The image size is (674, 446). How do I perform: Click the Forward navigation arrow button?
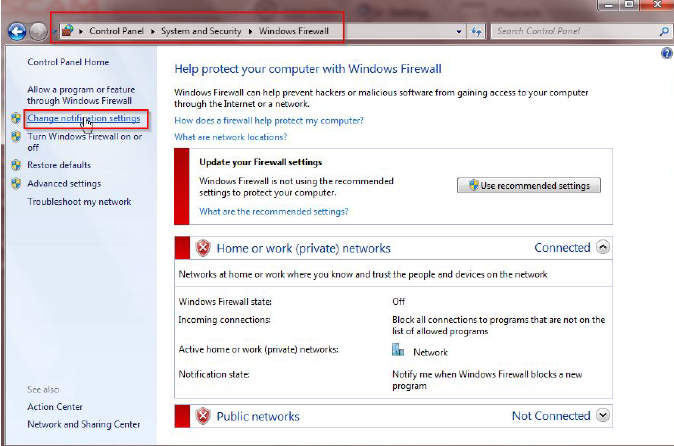click(38, 31)
